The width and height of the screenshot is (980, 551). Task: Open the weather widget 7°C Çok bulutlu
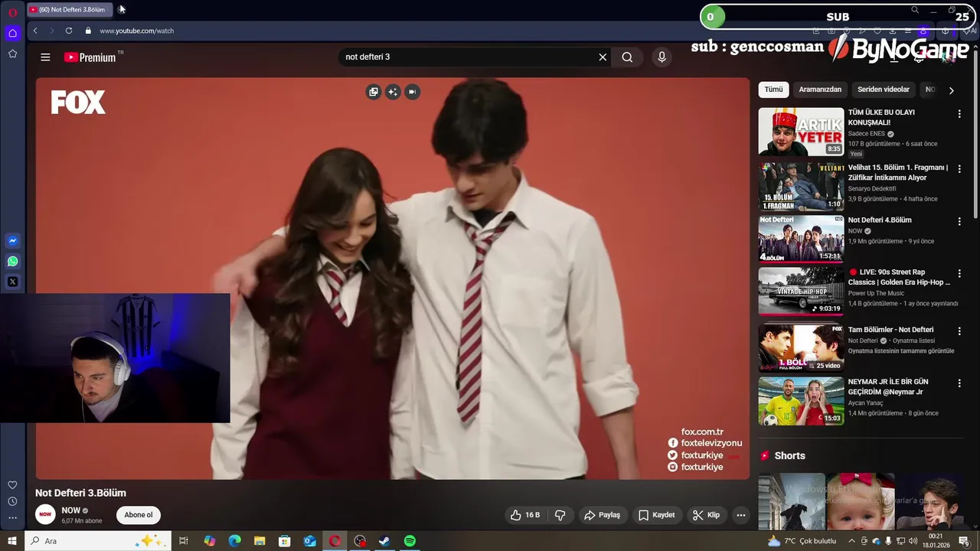click(802, 541)
